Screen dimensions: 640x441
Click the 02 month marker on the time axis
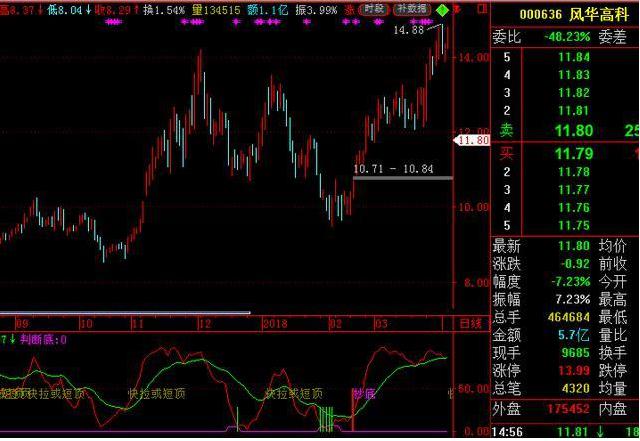[336, 324]
